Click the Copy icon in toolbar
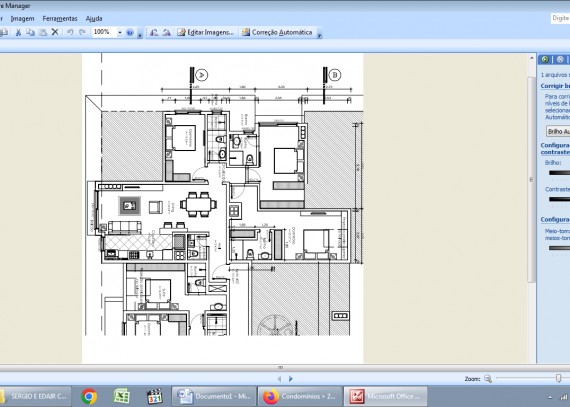 (x=31, y=32)
